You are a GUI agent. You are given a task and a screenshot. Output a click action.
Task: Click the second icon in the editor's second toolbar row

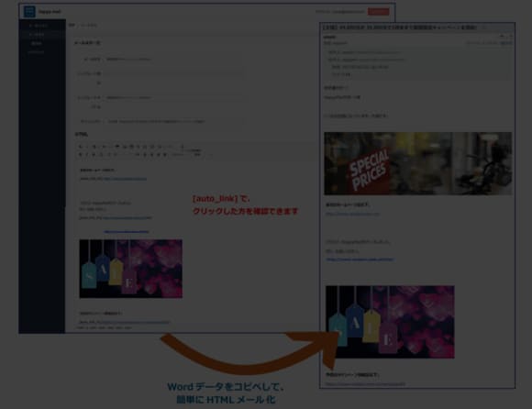pyautogui.click(x=87, y=155)
